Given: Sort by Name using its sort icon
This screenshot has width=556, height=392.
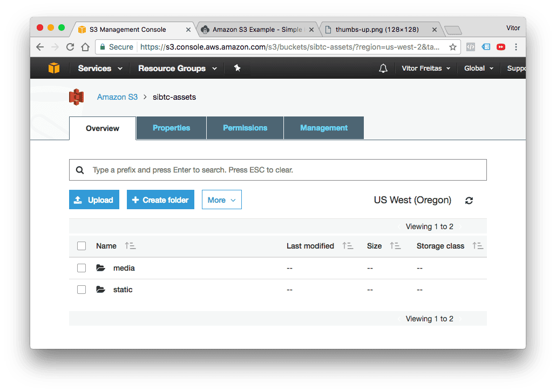Looking at the screenshot, I should pos(130,246).
